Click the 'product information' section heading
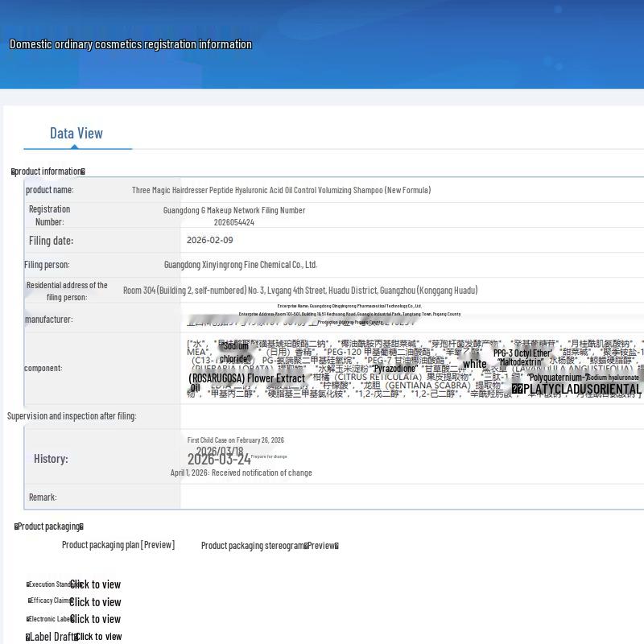This screenshot has height=644, width=644. coord(48,171)
